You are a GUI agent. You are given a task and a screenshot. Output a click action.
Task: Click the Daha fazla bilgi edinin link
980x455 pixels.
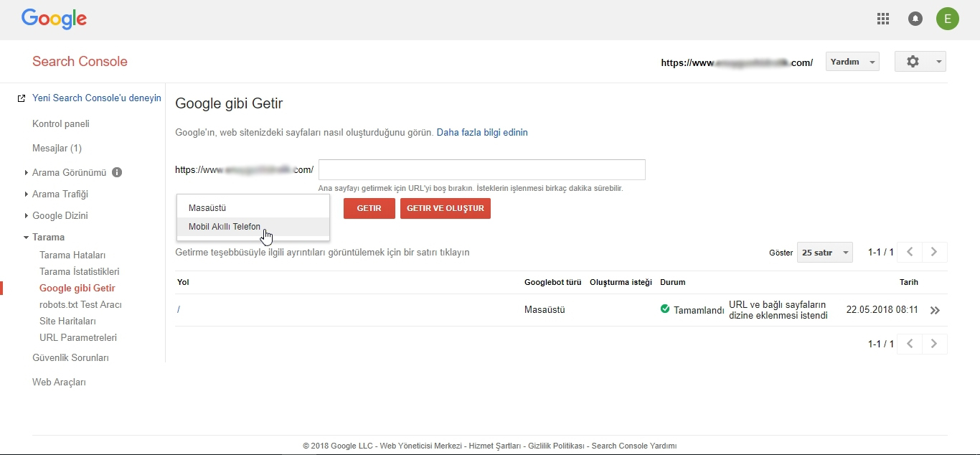point(482,132)
